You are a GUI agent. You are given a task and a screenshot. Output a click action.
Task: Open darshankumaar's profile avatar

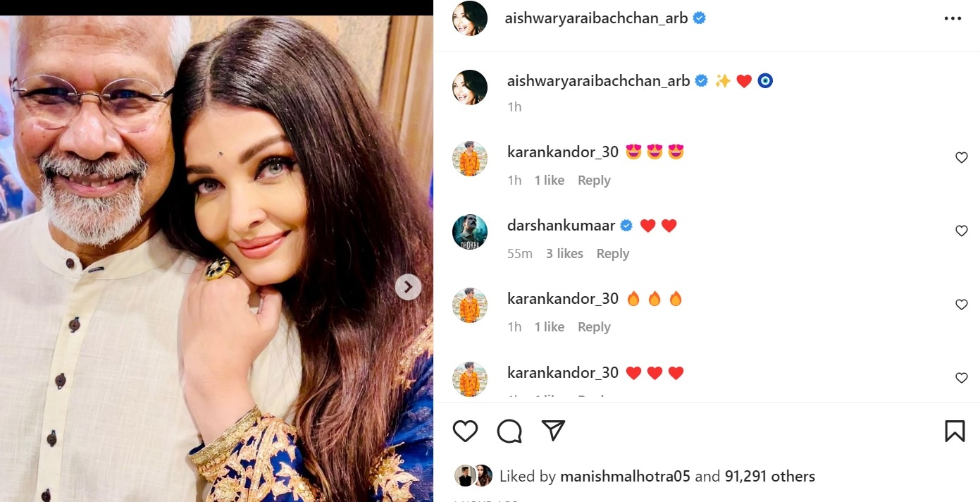(x=470, y=232)
